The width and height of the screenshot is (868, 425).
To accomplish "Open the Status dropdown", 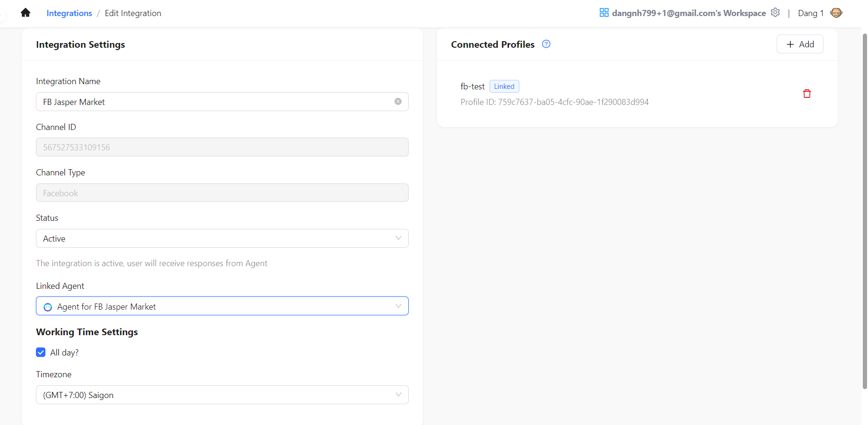I will click(x=222, y=238).
